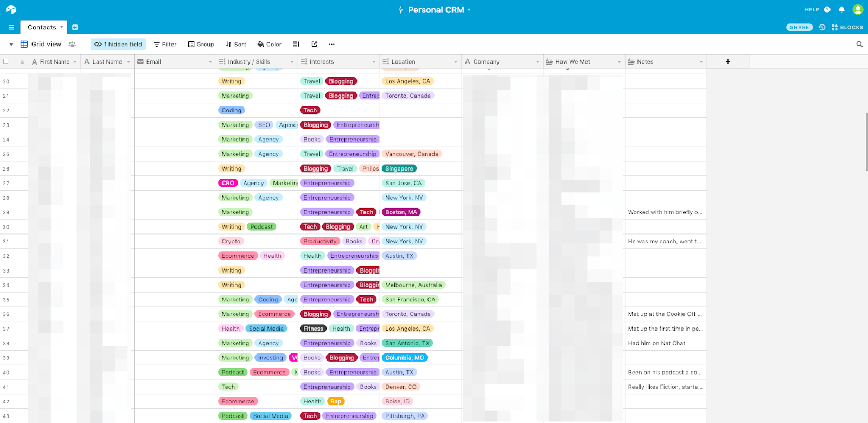Open the collaborators people icon

[72, 44]
